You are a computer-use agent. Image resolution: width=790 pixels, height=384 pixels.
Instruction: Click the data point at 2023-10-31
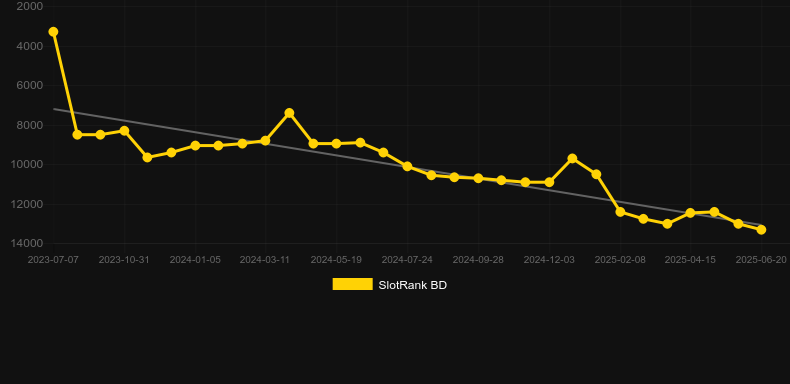point(124,131)
